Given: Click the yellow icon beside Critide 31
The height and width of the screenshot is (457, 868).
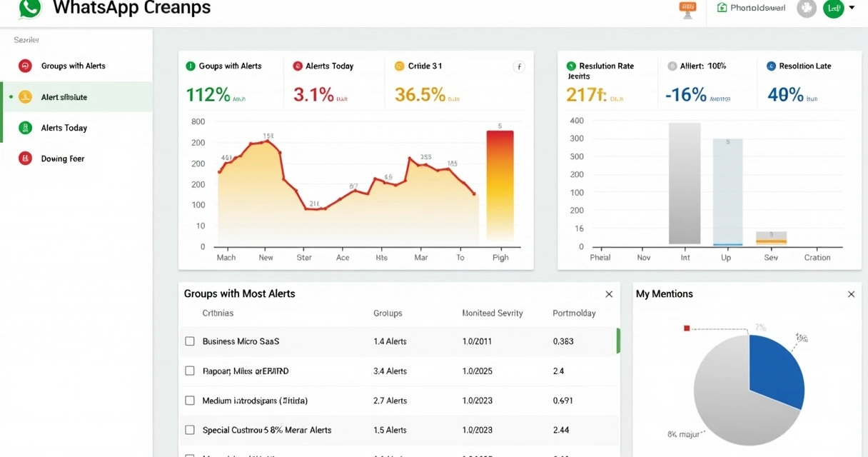Looking at the screenshot, I should click(x=399, y=66).
